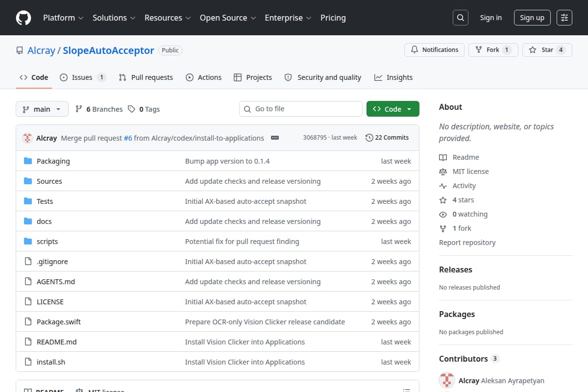Open the Package.swift file
This screenshot has width=588, height=392.
tap(59, 322)
